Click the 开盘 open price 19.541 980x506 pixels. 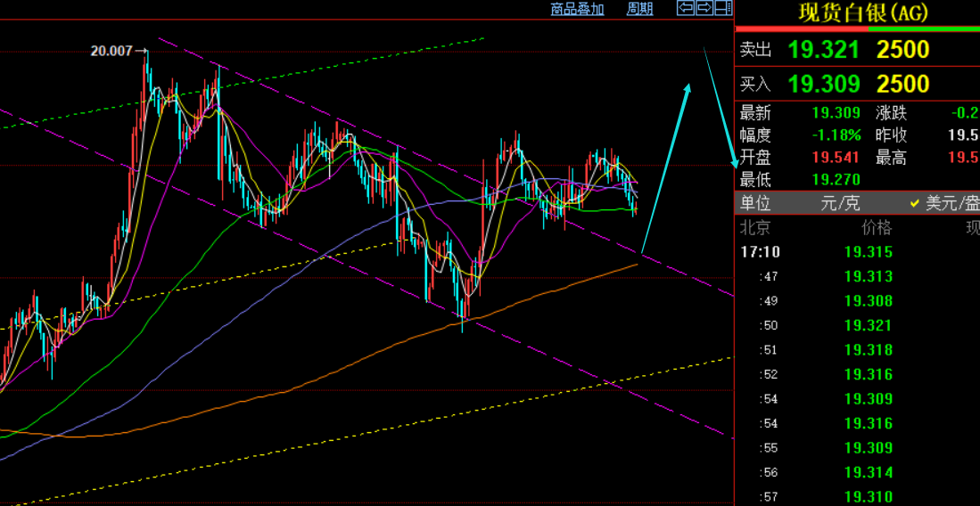tap(836, 158)
